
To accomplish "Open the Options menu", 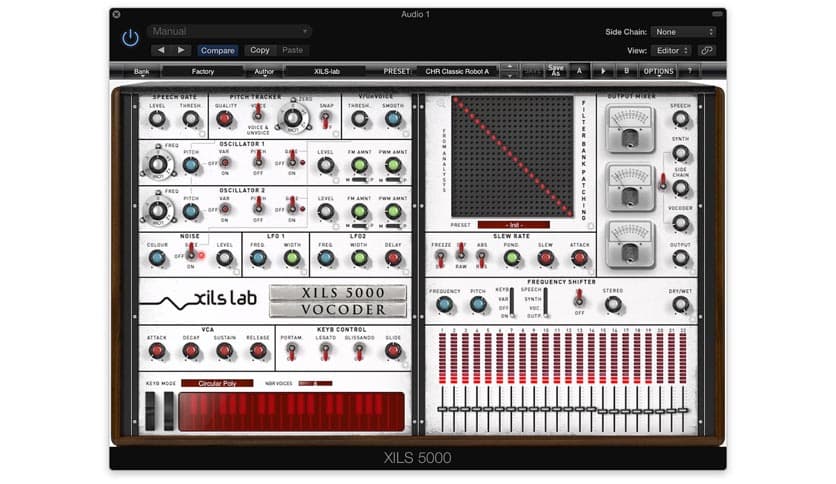I will (658, 71).
